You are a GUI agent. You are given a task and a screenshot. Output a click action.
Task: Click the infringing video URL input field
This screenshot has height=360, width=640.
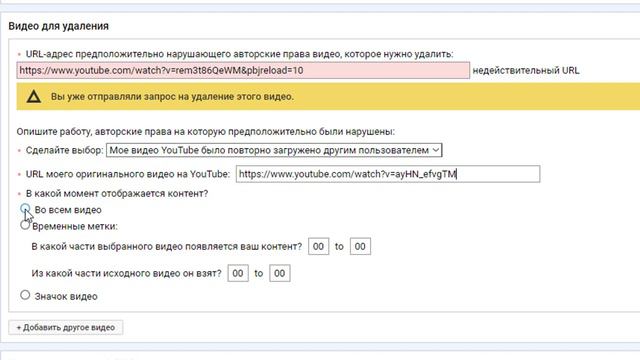(x=243, y=70)
